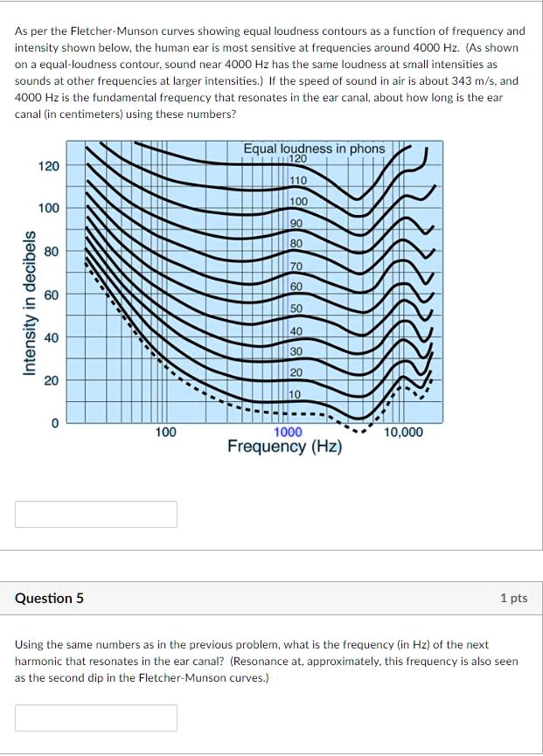Click the 10 phon contour label

click(295, 392)
